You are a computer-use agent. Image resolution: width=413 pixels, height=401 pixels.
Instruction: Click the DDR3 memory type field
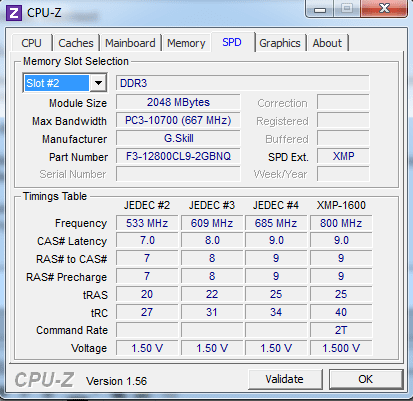coord(242,83)
